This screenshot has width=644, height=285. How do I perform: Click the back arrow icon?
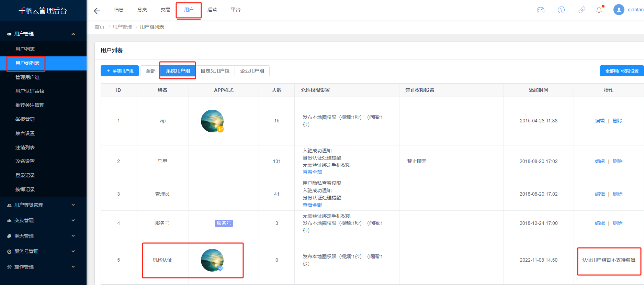point(97,11)
